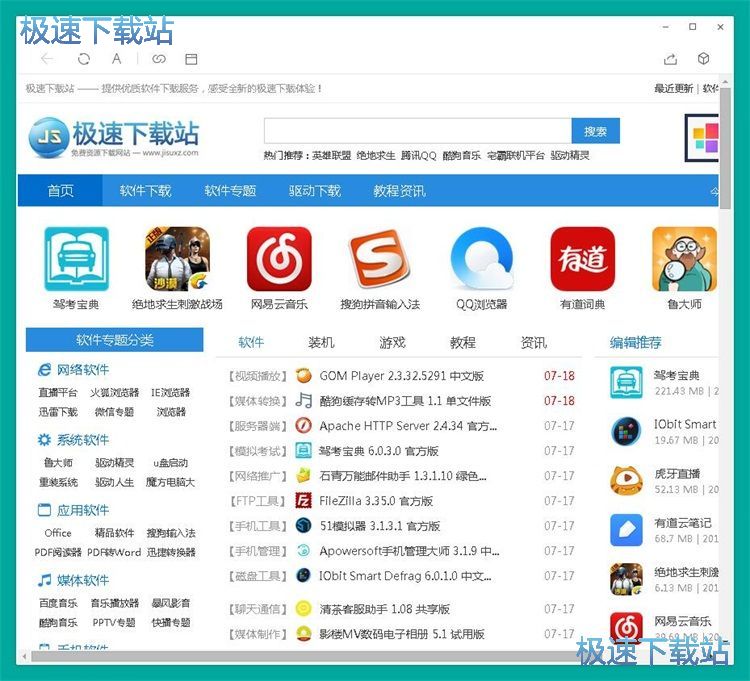Click the 有道云笔记 blue pen icon
750x681 pixels.
[x=626, y=530]
